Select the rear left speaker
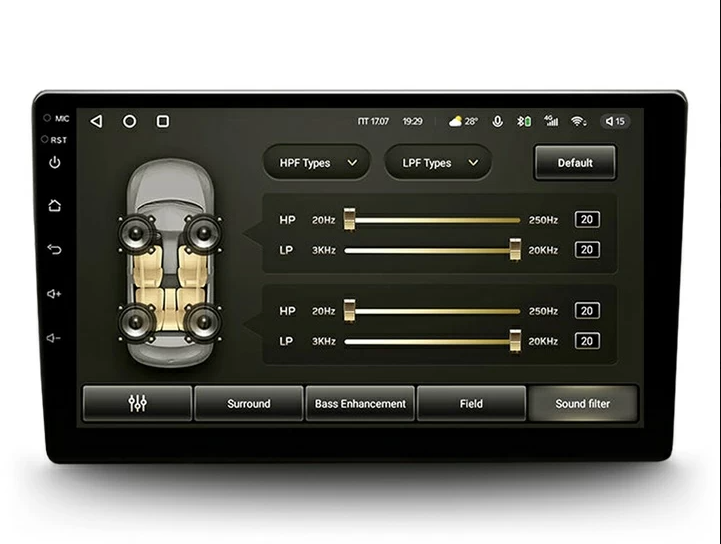The height and width of the screenshot is (544, 721). click(x=137, y=323)
